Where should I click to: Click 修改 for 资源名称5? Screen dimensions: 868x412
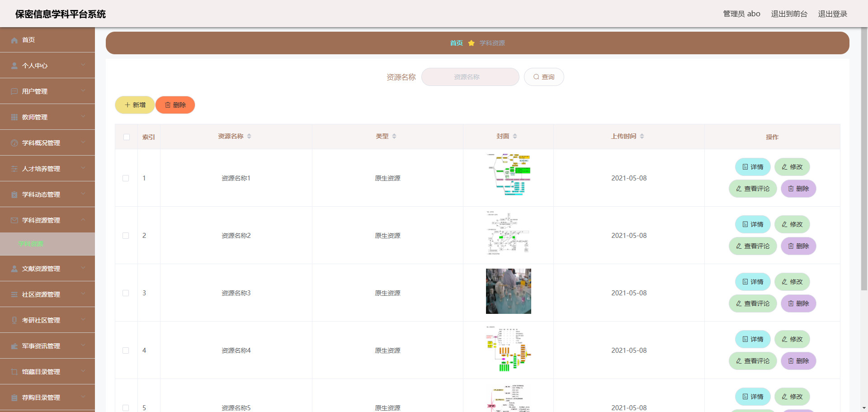(x=792, y=397)
